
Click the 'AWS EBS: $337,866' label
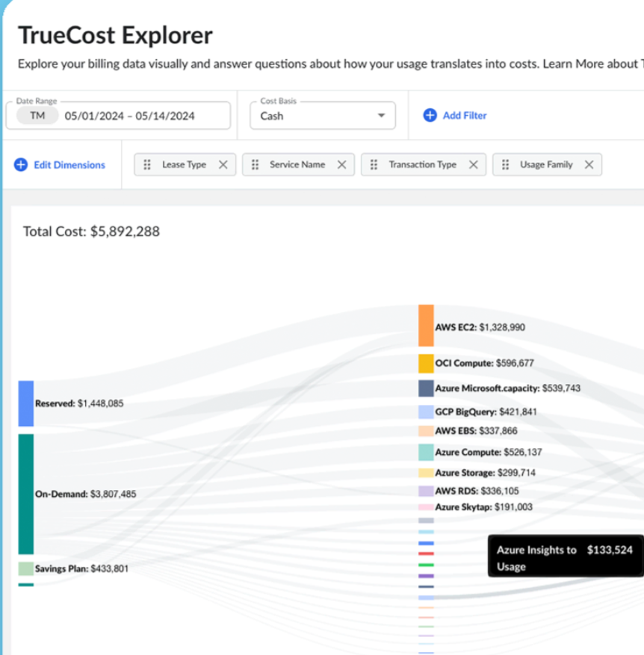coord(477,431)
